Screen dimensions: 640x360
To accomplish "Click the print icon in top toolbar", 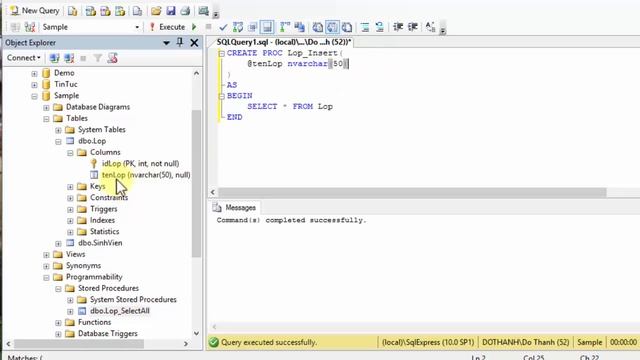I will [x=185, y=11].
